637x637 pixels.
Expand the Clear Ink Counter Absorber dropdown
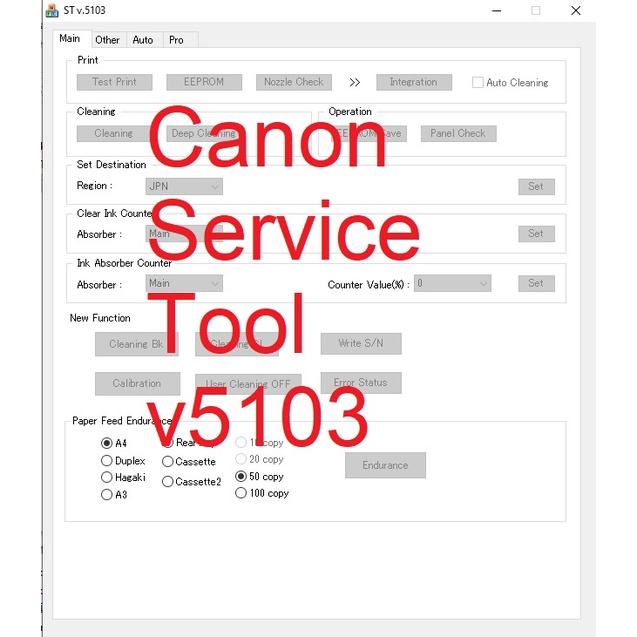point(184,234)
